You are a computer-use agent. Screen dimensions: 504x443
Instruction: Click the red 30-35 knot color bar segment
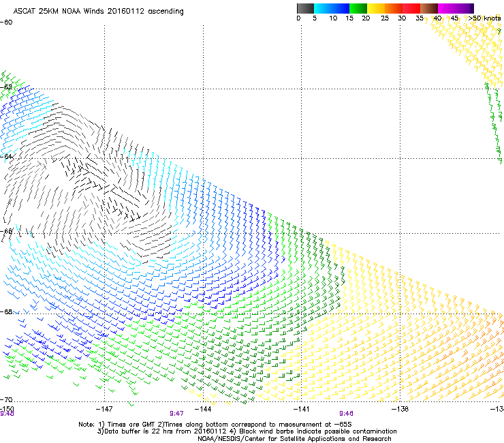[x=411, y=8]
